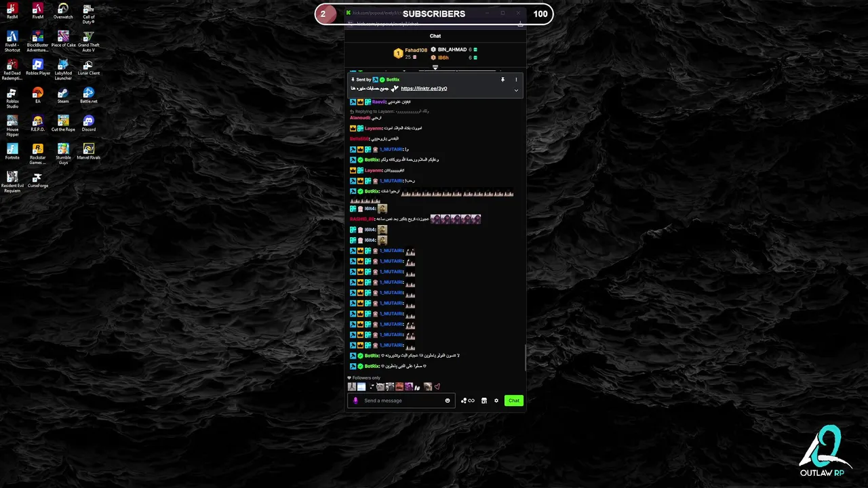
Task: Open the linktr.ee link in pinned message
Action: tap(424, 89)
